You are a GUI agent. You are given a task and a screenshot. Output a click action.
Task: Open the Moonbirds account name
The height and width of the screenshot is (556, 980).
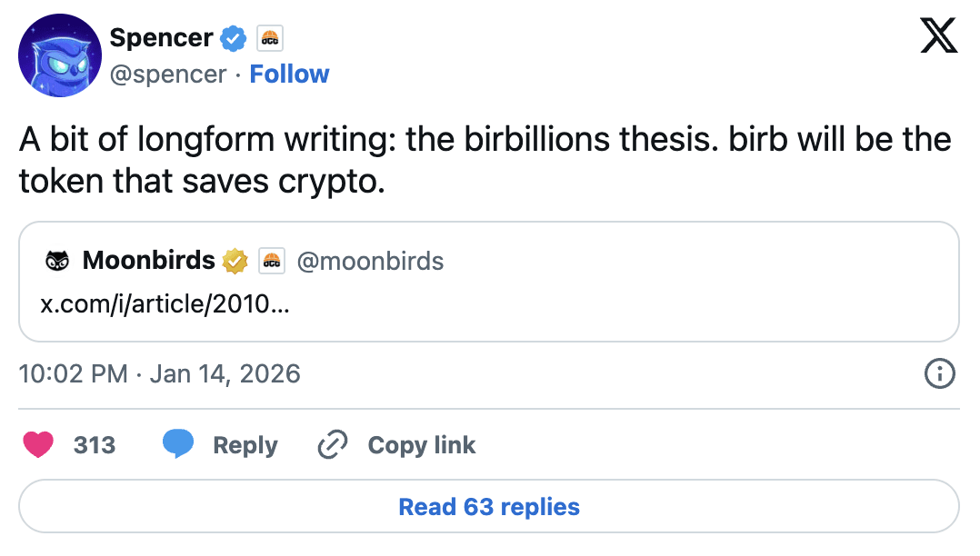pos(148,262)
